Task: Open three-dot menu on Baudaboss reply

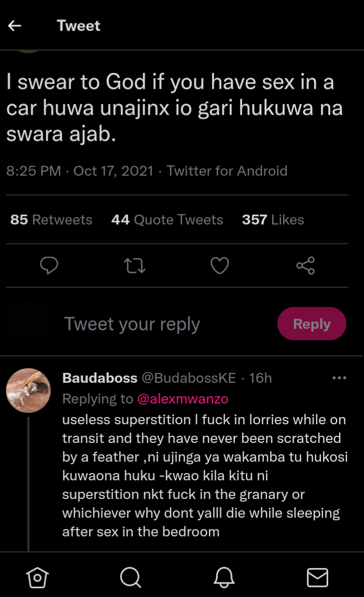Action: click(x=339, y=378)
